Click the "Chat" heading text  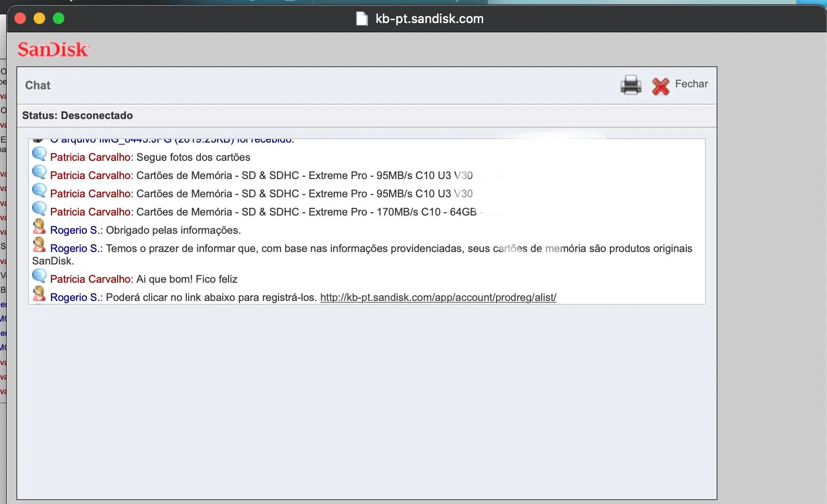click(37, 85)
